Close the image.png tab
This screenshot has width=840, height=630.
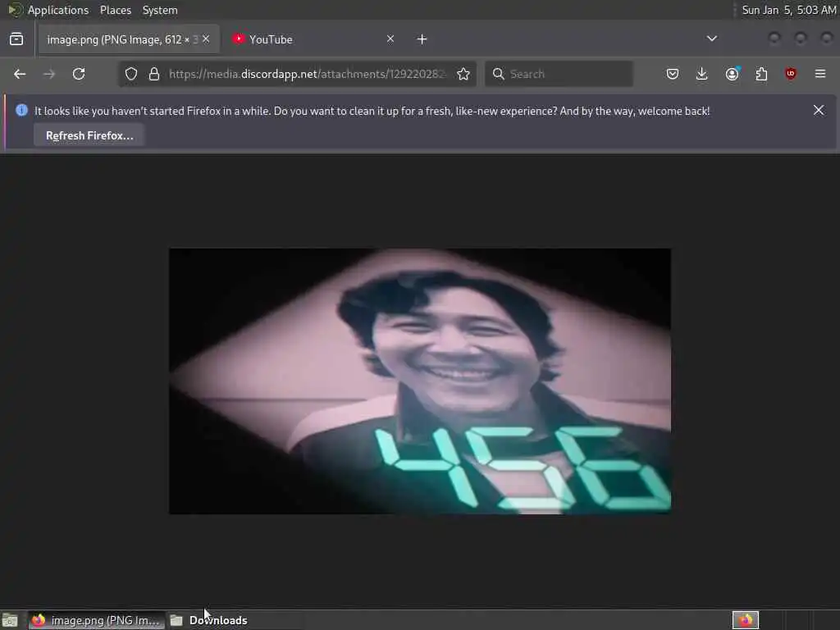click(206, 39)
